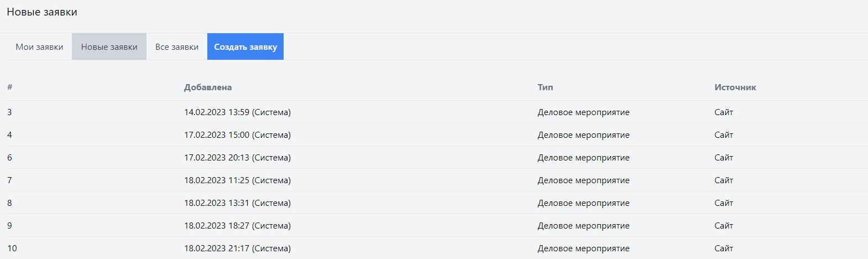Image resolution: width=868 pixels, height=259 pixels.
Task: Click the Источник column header
Action: click(x=735, y=87)
